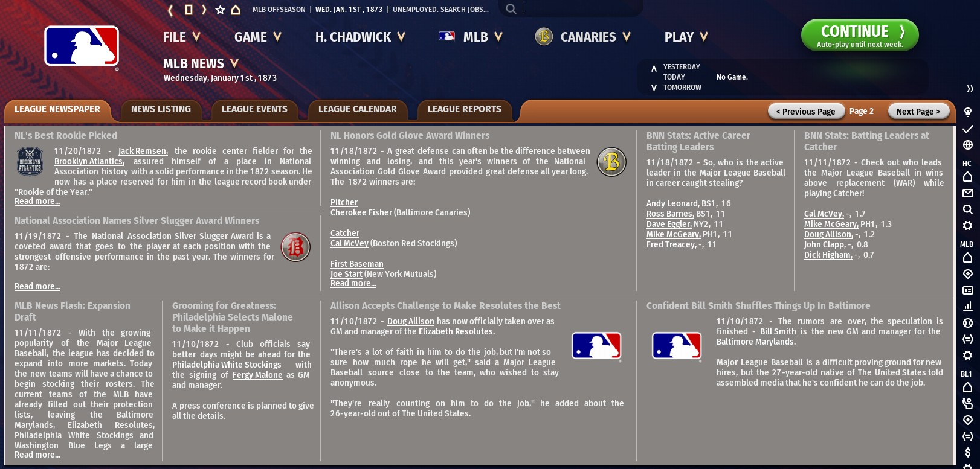
Task: Open the Baltimore Marylands team link
Action: click(756, 342)
